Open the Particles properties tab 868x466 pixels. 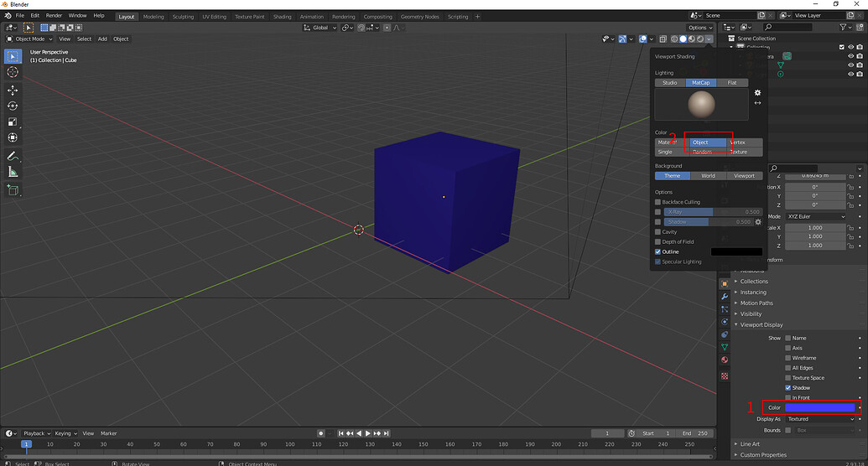(724, 308)
